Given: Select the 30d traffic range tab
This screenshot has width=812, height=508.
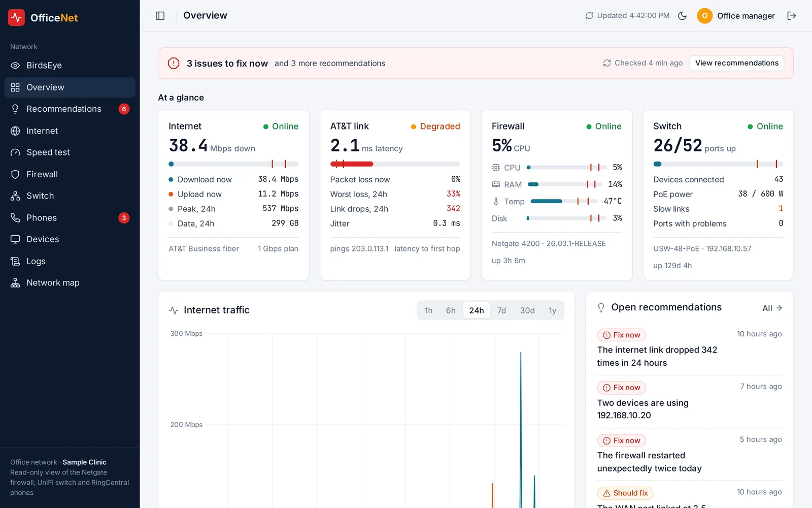Looking at the screenshot, I should pos(527,310).
